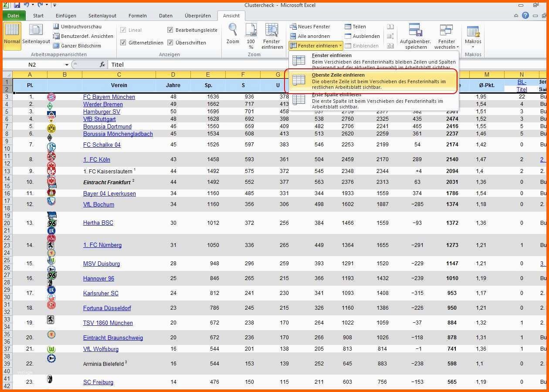Minimize the ribbon with caret icon
This screenshot has height=392, width=549.
(516, 15)
